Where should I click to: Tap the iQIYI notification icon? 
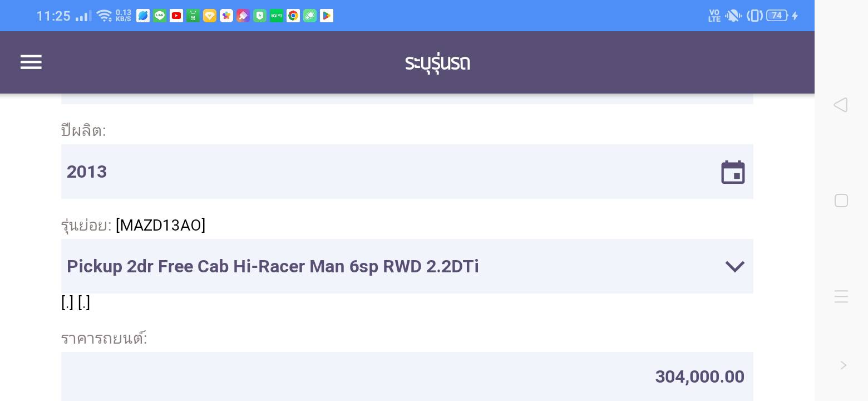click(277, 16)
